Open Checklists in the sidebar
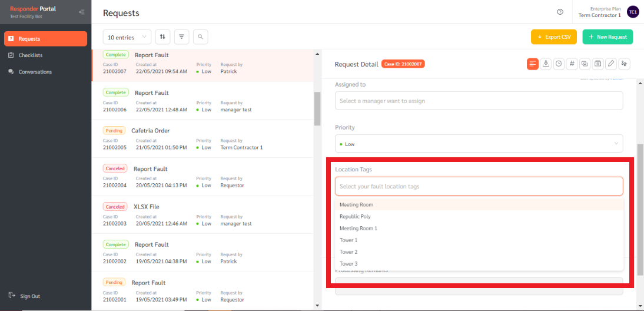The width and height of the screenshot is (644, 311). (45, 55)
